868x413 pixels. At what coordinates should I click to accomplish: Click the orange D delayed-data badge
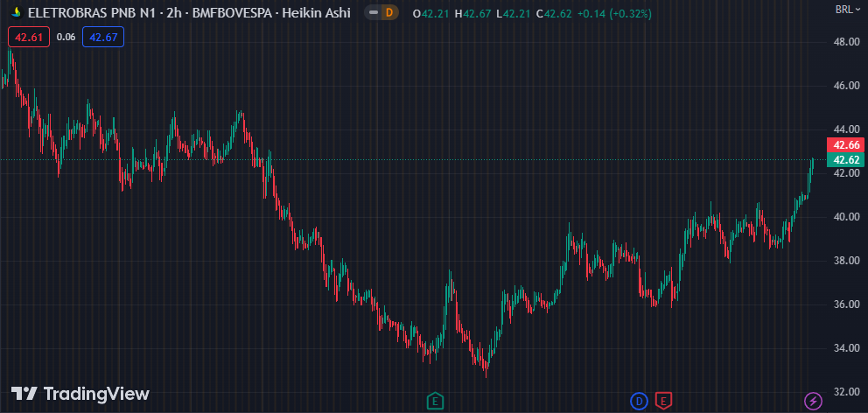(x=389, y=12)
